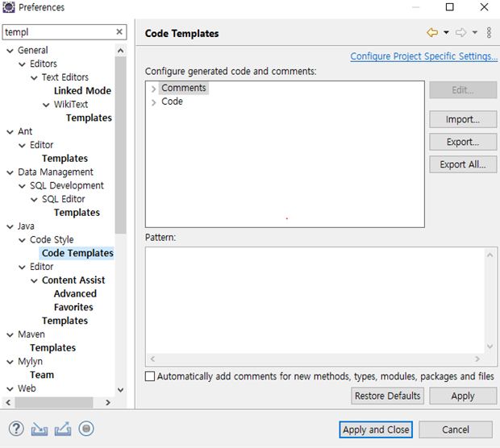The width and height of the screenshot is (500, 448).
Task: Click the greyed-out Edit... button
Action: click(463, 90)
